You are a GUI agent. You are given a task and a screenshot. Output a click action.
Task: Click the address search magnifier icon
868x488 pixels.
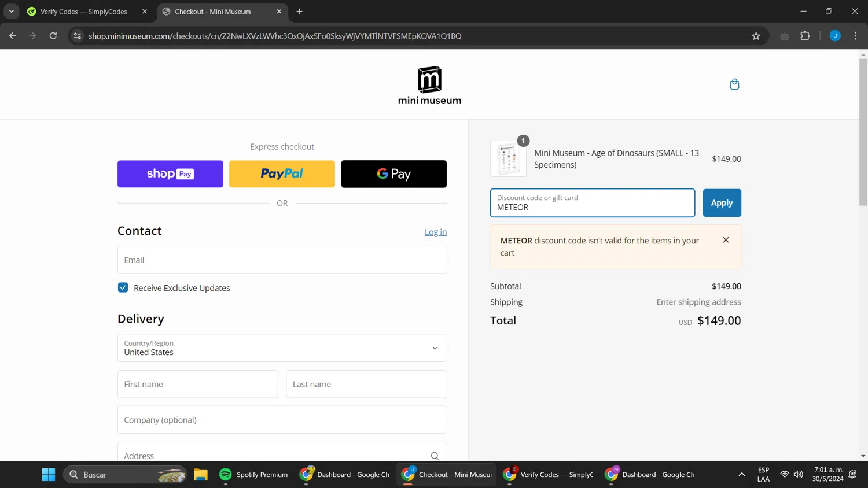click(435, 456)
